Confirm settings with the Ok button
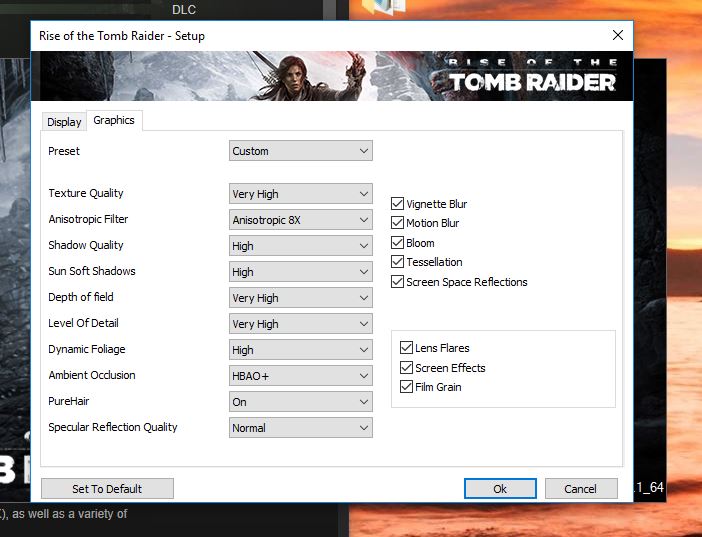702x537 pixels. (x=500, y=489)
